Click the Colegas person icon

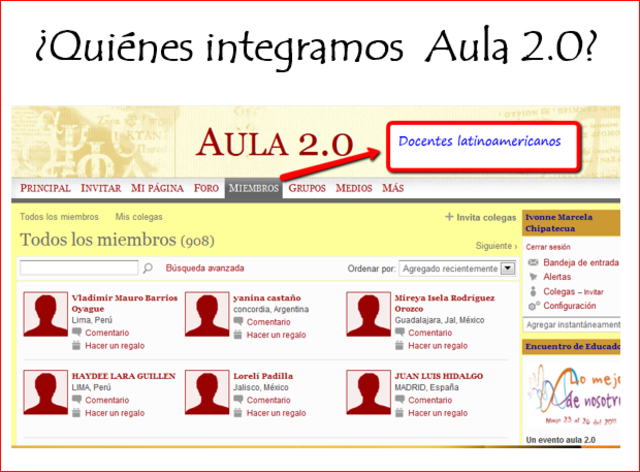533,291
